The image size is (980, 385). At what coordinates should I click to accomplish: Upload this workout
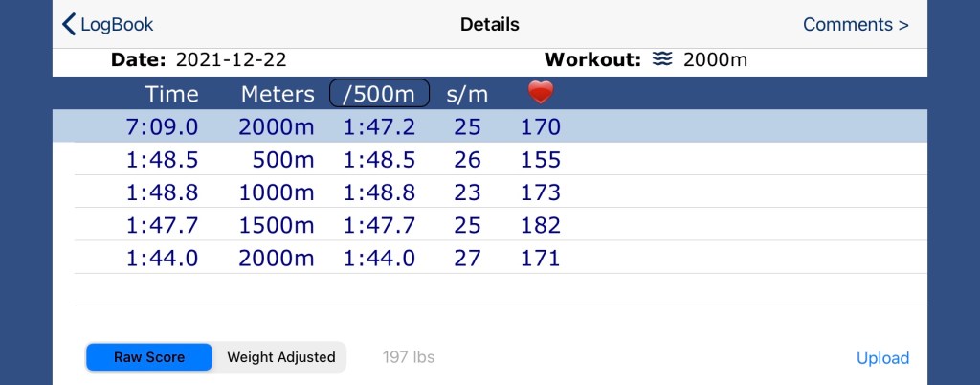tap(882, 358)
